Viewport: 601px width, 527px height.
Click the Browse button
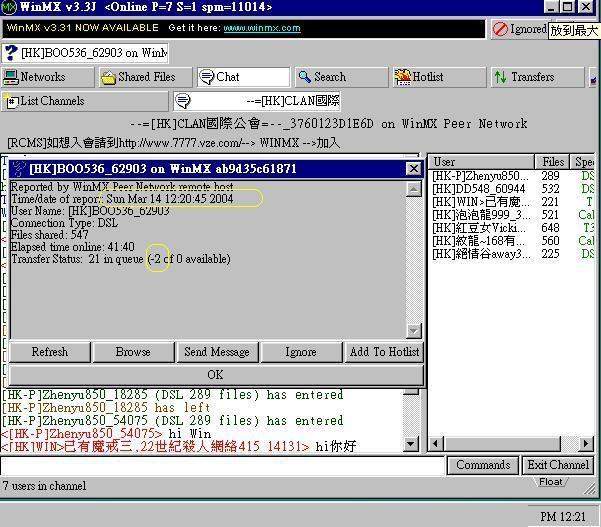pyautogui.click(x=133, y=352)
